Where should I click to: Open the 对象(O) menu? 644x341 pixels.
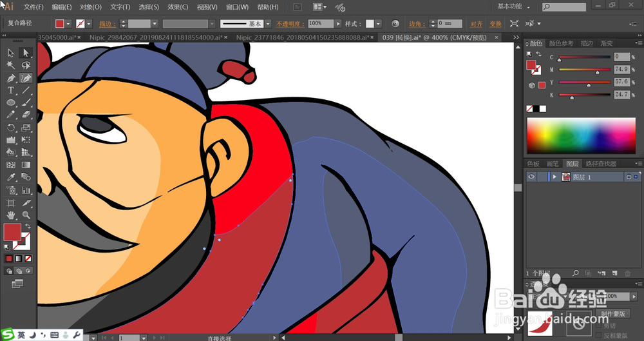[x=91, y=7]
